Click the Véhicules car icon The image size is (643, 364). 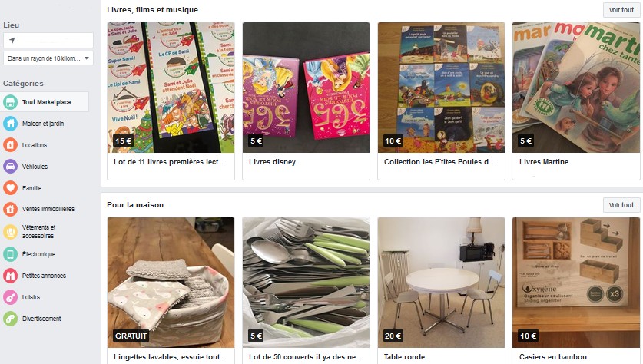pyautogui.click(x=10, y=167)
